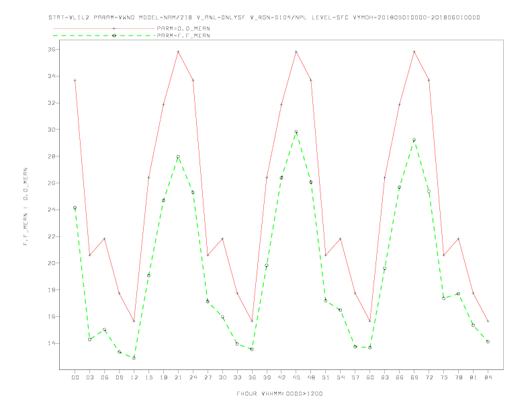Click x-axis forecast hour label 45
The width and height of the screenshot is (532, 411).
(296, 377)
